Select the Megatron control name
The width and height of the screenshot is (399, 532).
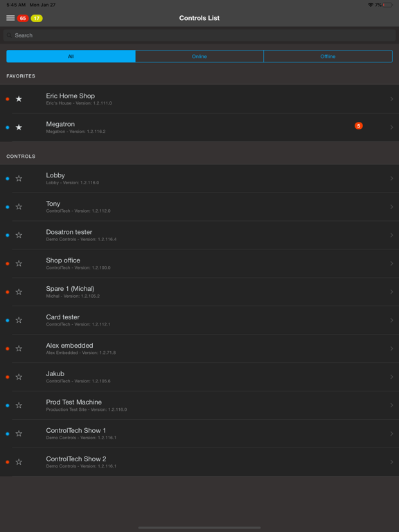tap(60, 124)
